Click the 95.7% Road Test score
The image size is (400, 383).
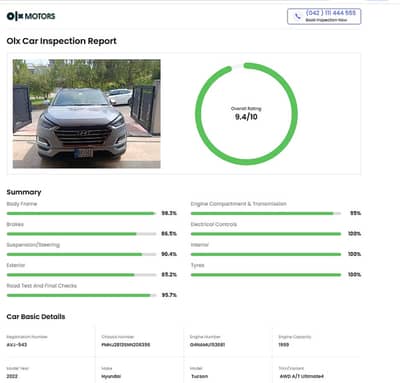tap(169, 295)
